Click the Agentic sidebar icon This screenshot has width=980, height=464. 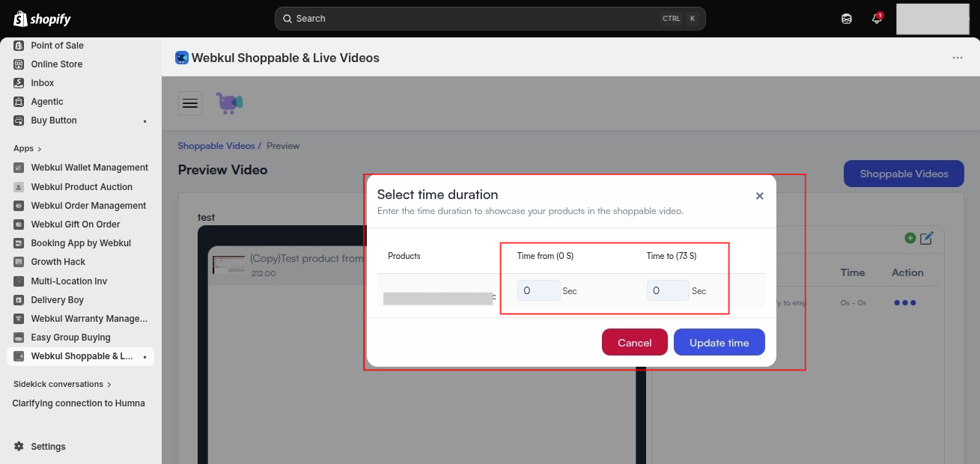point(19,102)
